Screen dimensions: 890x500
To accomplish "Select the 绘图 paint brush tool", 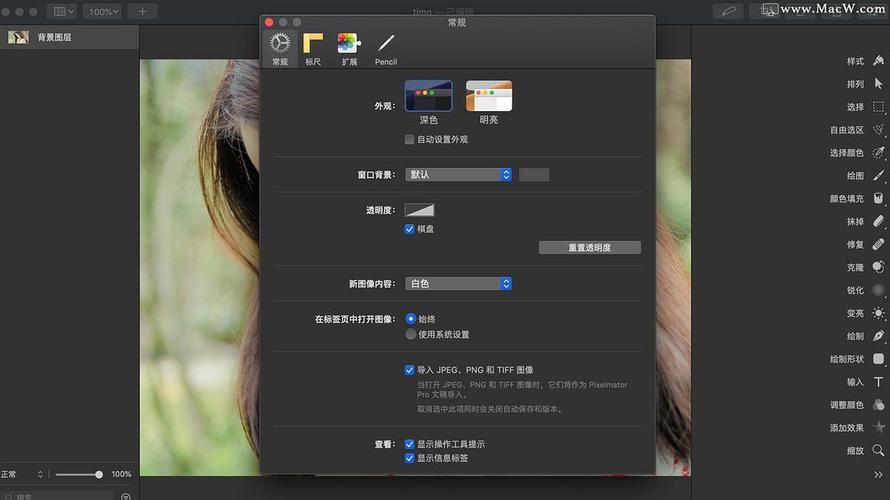I will coord(878,175).
